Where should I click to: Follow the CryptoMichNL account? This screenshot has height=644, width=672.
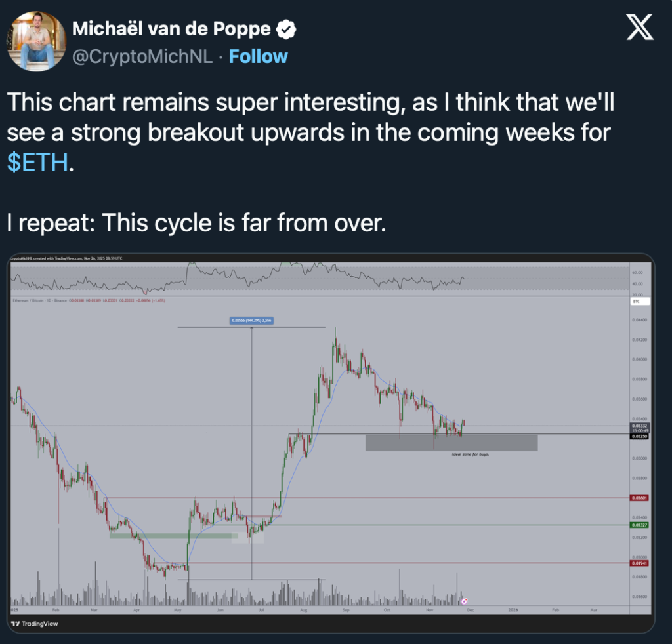(258, 56)
